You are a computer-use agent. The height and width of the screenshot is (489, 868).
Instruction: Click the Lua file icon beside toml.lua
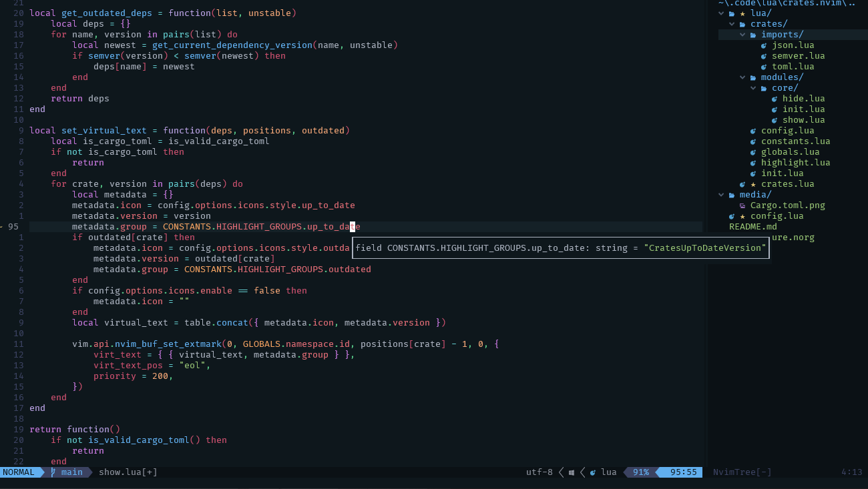[764, 67]
